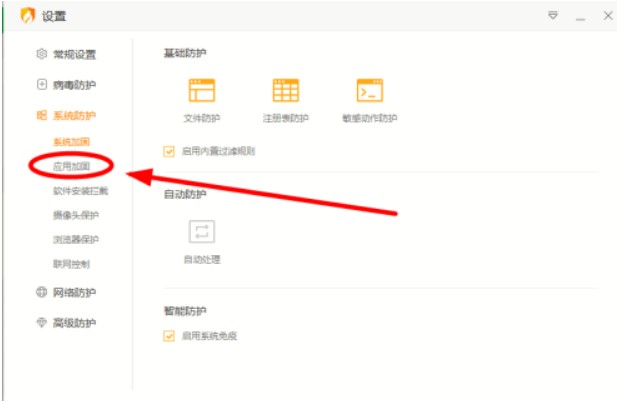
Task: Click the gear icon beside 常规设置
Action: (x=42, y=54)
